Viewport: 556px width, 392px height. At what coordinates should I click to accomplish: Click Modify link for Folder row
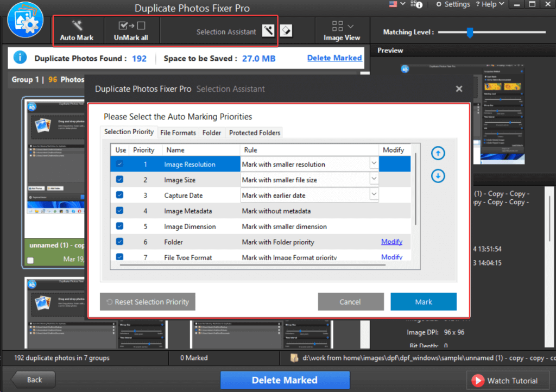(x=391, y=242)
